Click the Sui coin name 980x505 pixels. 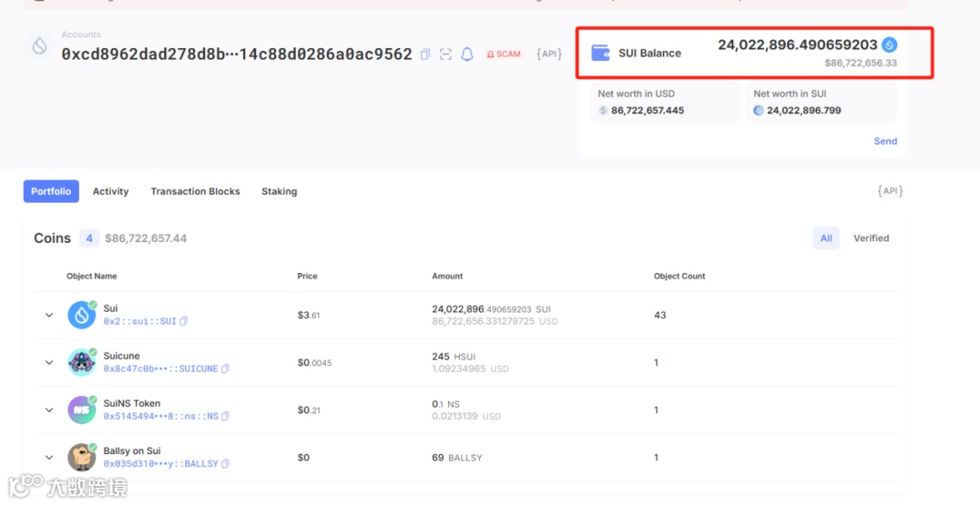pos(111,308)
